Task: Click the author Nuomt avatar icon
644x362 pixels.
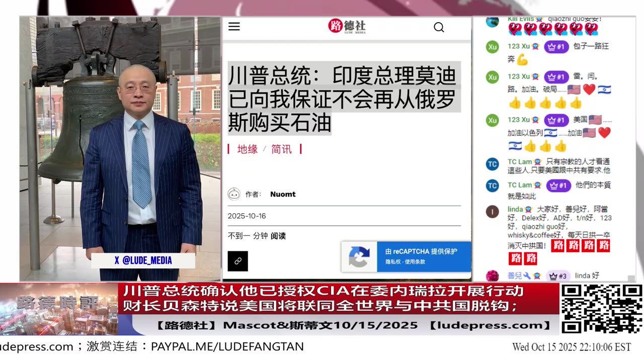Action: pos(234,194)
